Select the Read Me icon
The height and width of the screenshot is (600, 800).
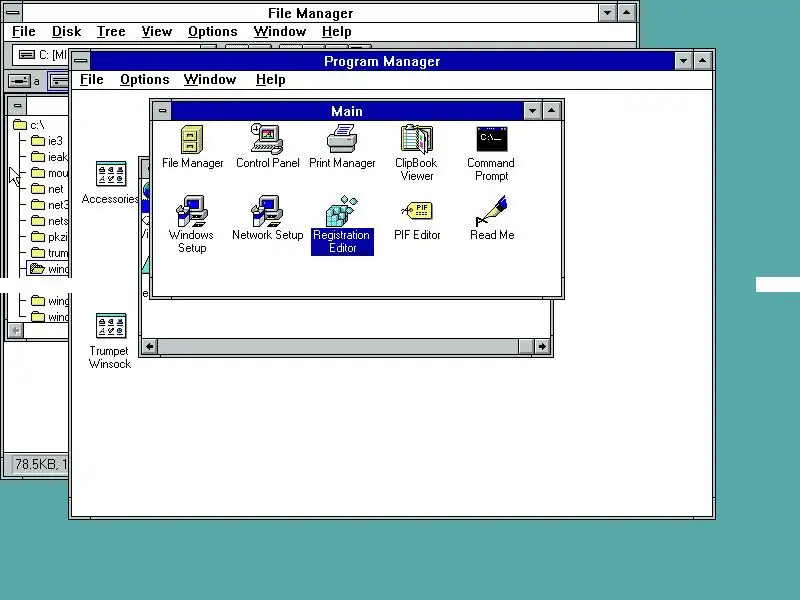(x=492, y=218)
